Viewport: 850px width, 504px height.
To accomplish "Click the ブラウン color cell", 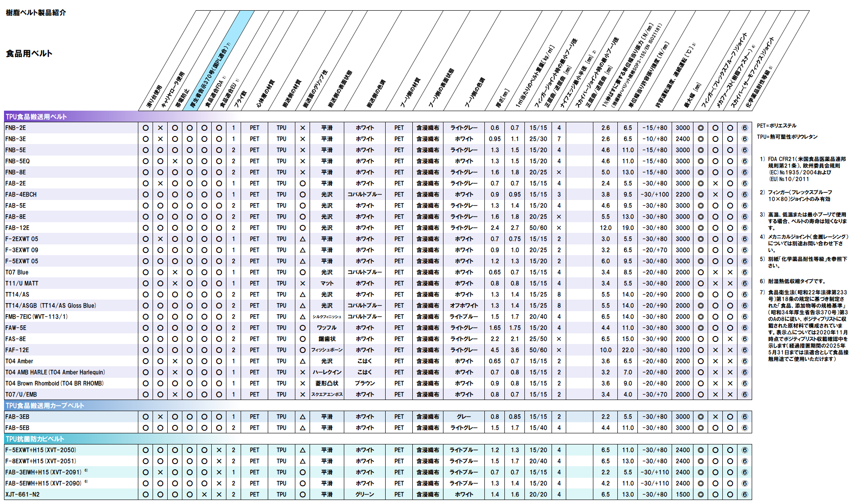I will click(365, 384).
